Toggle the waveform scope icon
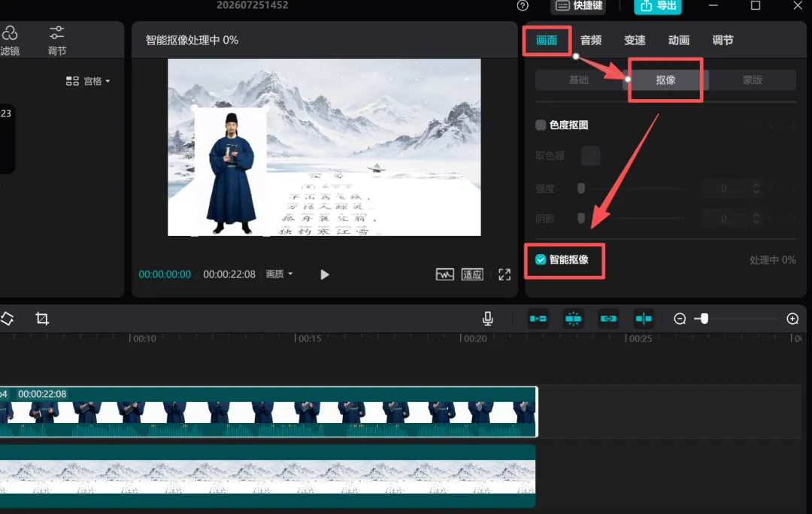Viewport: 812px width, 514px height. point(445,274)
